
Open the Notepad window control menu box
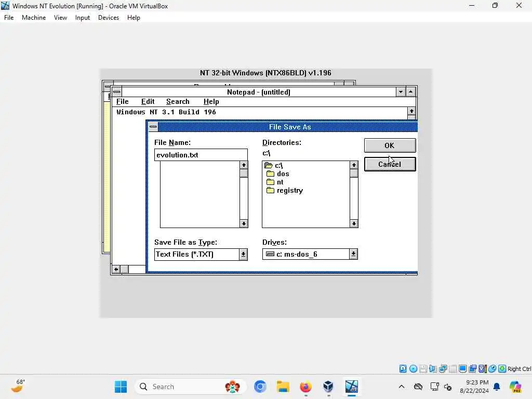[x=117, y=92]
